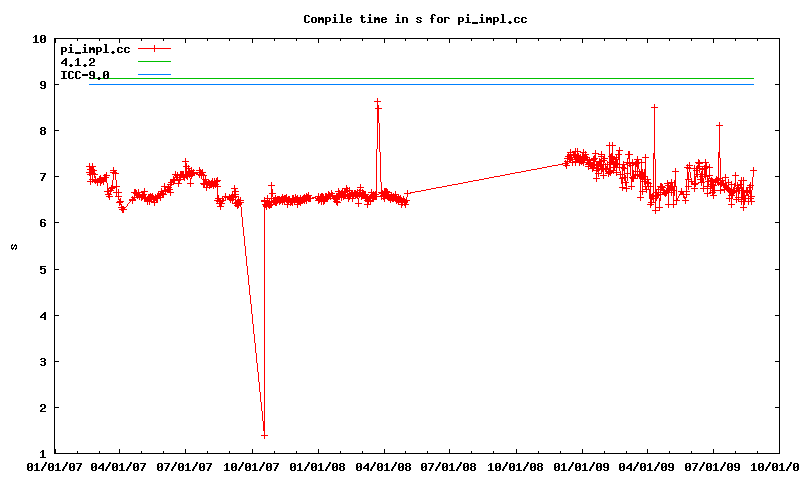Click the y-axis tick label 5

click(x=42, y=270)
